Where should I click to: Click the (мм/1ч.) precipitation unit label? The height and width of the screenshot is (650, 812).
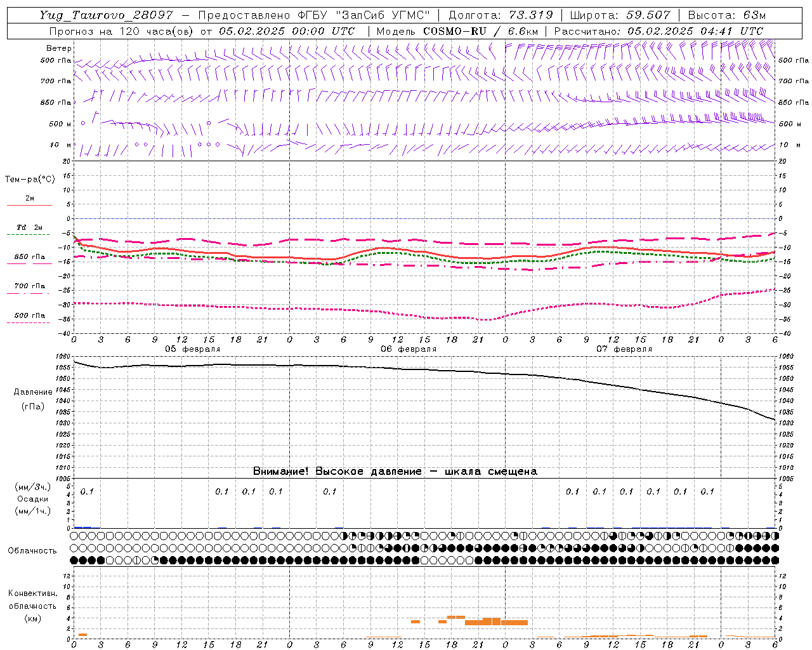[x=32, y=511]
